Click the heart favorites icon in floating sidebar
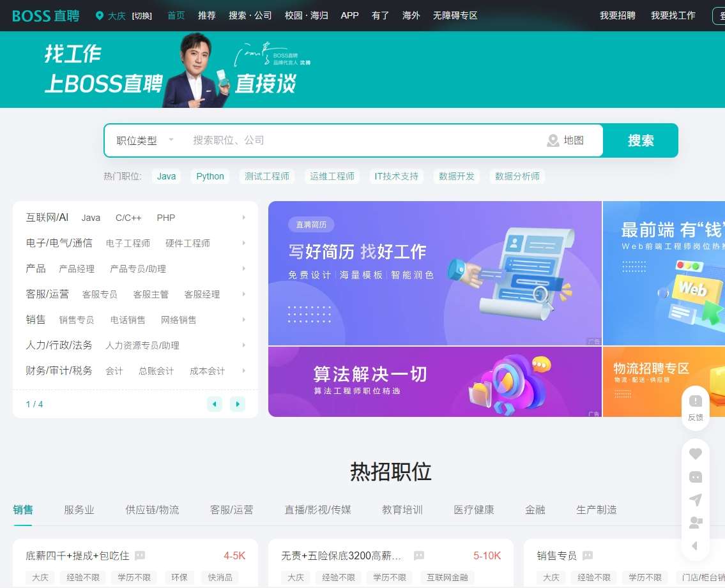Screen dimensions: 725x588 click(x=696, y=453)
